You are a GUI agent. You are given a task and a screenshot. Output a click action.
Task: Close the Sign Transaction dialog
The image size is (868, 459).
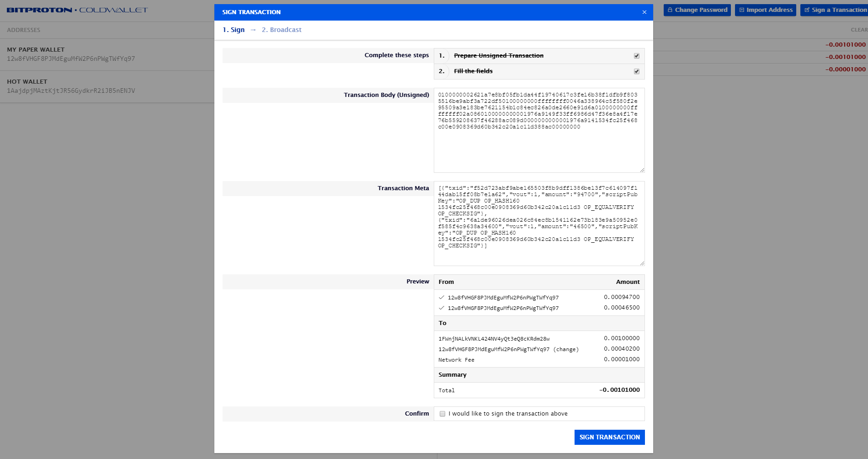point(644,12)
